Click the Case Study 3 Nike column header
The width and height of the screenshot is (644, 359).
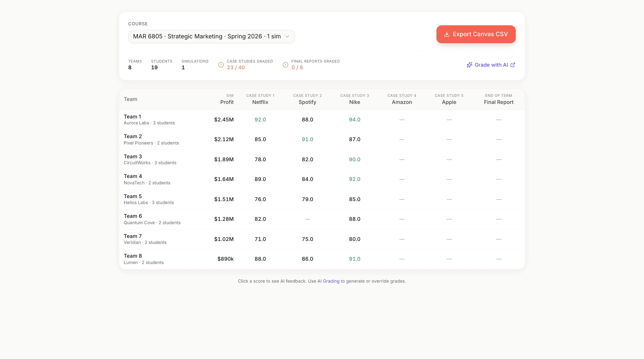(354, 99)
